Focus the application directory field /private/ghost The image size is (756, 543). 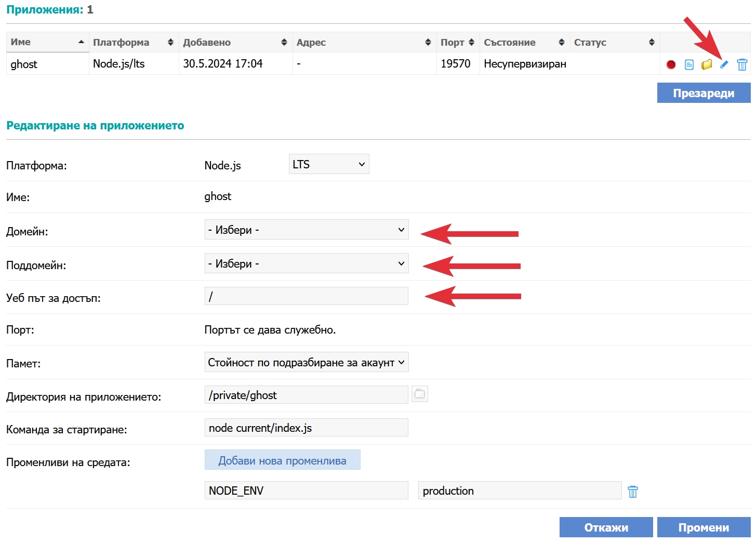click(307, 395)
